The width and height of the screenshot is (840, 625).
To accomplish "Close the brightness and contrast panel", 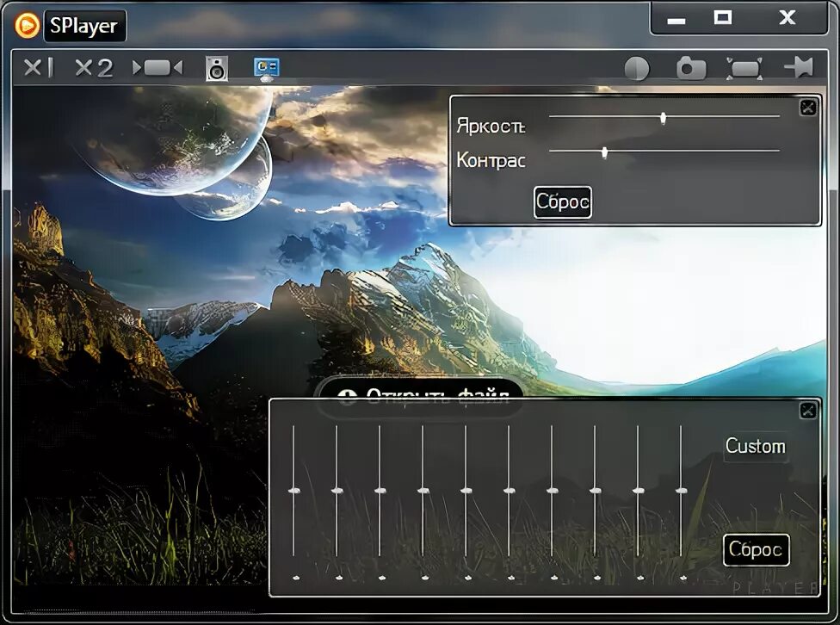I will (x=808, y=108).
